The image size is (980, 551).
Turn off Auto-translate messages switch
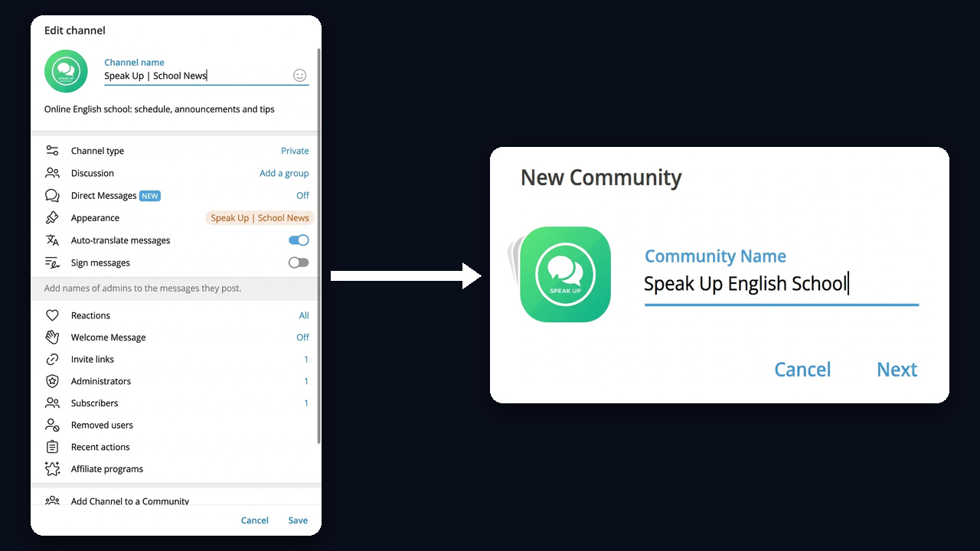click(299, 240)
